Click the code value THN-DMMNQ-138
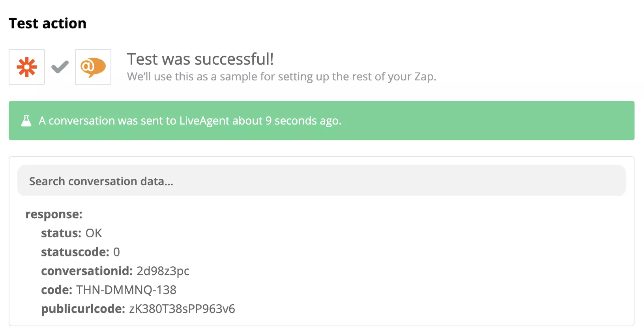644x335 pixels. coord(126,290)
